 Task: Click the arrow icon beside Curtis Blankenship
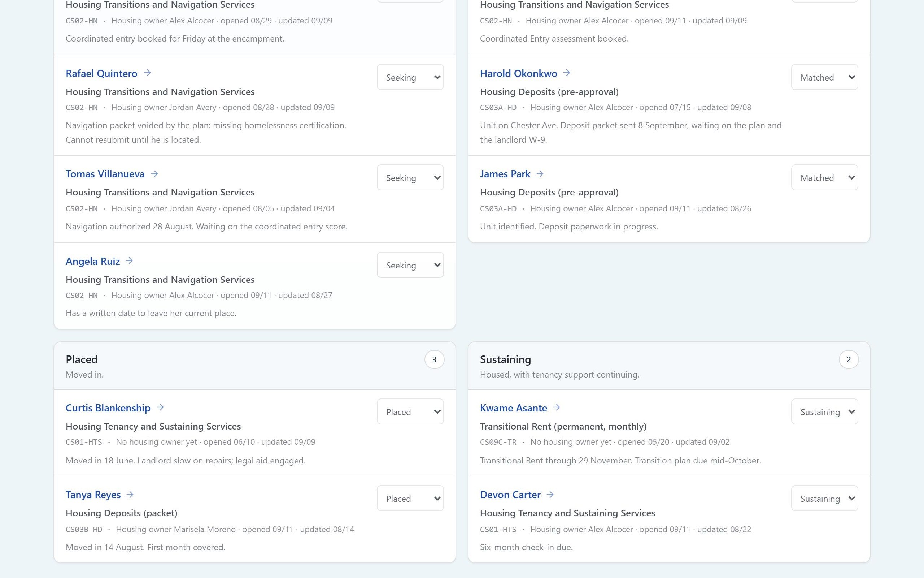coord(160,407)
